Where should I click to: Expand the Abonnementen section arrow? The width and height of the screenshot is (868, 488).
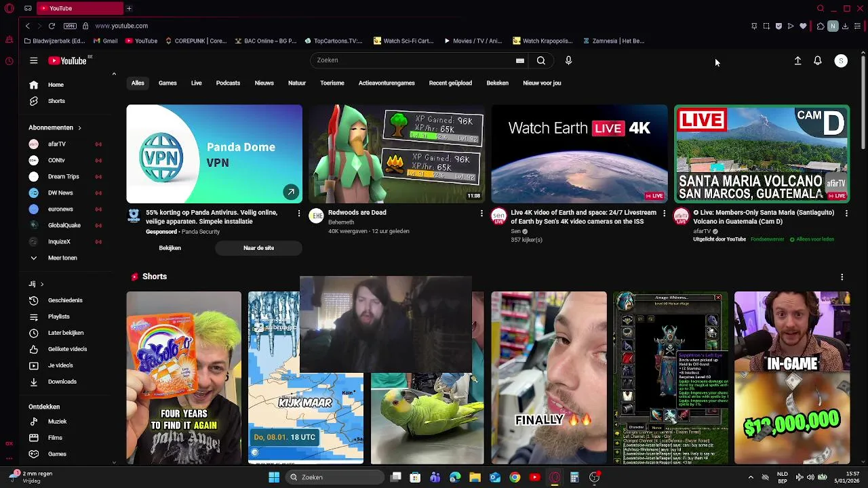(x=79, y=127)
